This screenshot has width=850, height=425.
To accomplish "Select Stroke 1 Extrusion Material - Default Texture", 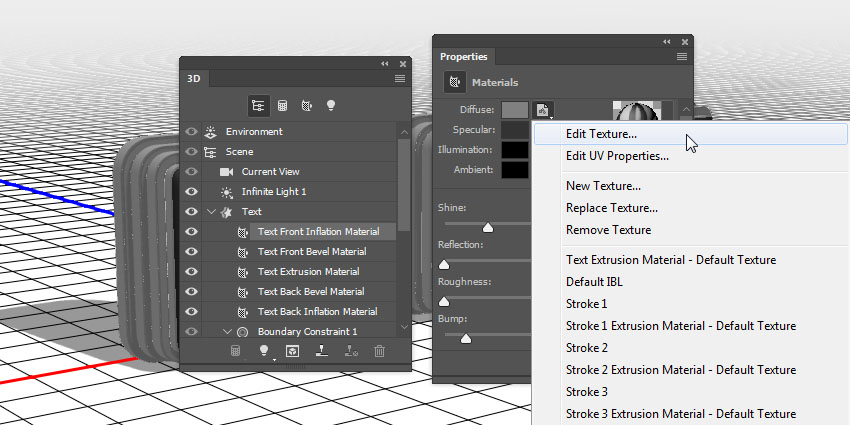I will coord(691,326).
